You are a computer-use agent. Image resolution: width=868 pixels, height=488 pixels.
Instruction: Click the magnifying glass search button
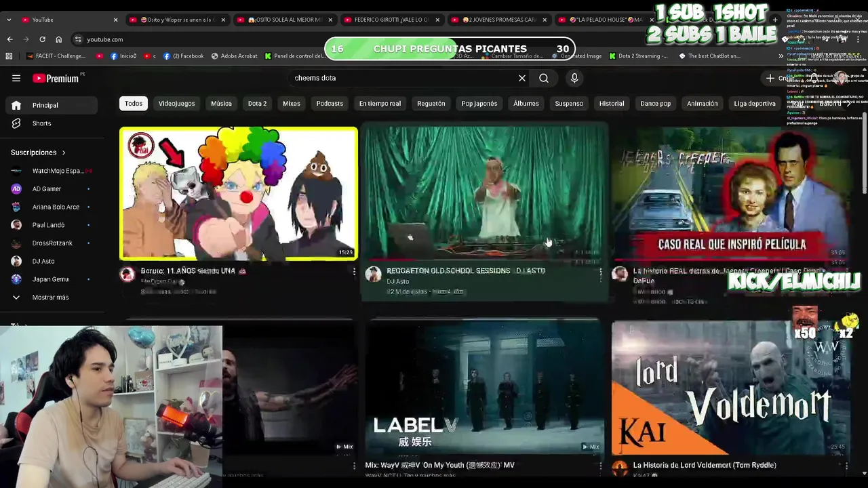pos(544,78)
